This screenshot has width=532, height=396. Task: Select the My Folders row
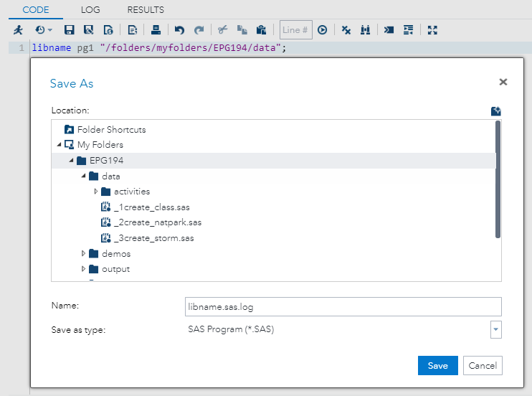coord(273,145)
